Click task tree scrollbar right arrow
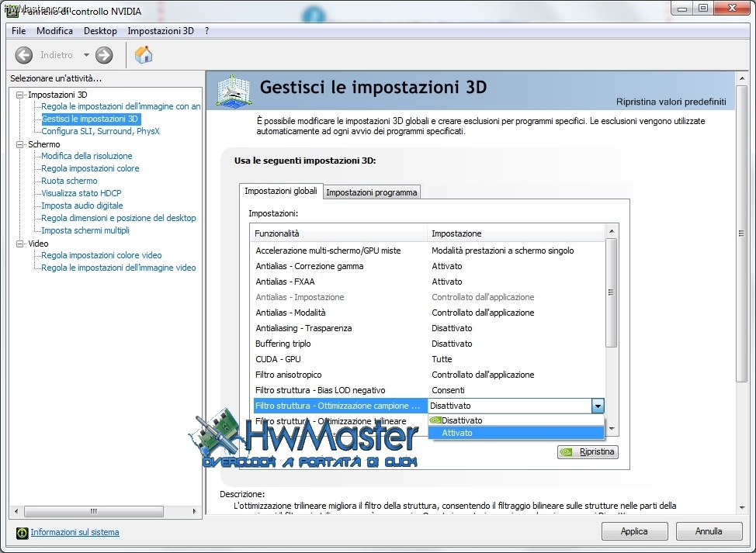The width and height of the screenshot is (756, 553). (194, 511)
